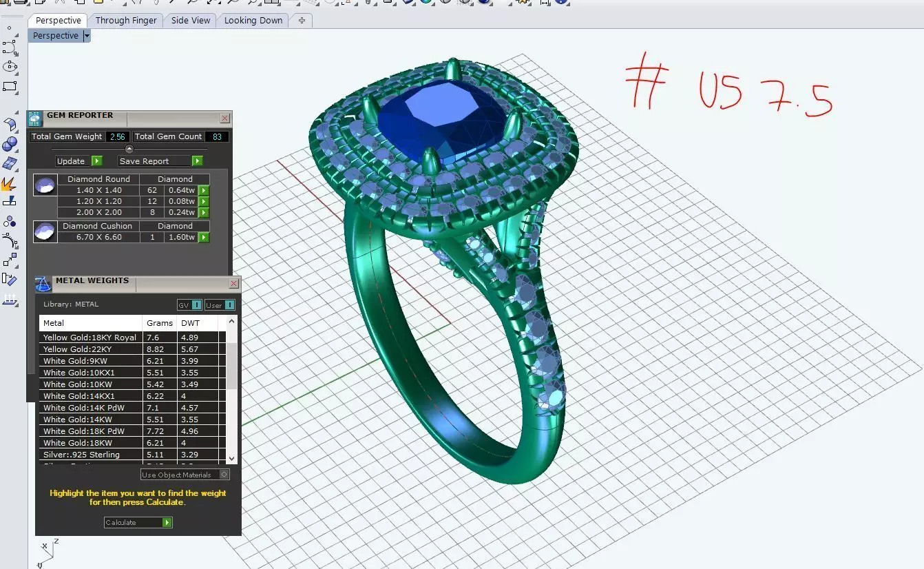This screenshot has height=569, width=924.
Task: Select the control-point Curve tool
Action: [10, 48]
